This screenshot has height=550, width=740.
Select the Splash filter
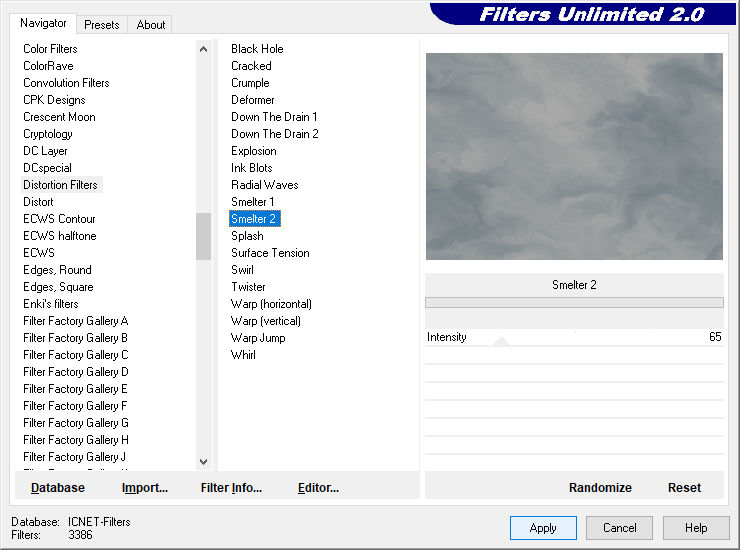[x=247, y=236]
